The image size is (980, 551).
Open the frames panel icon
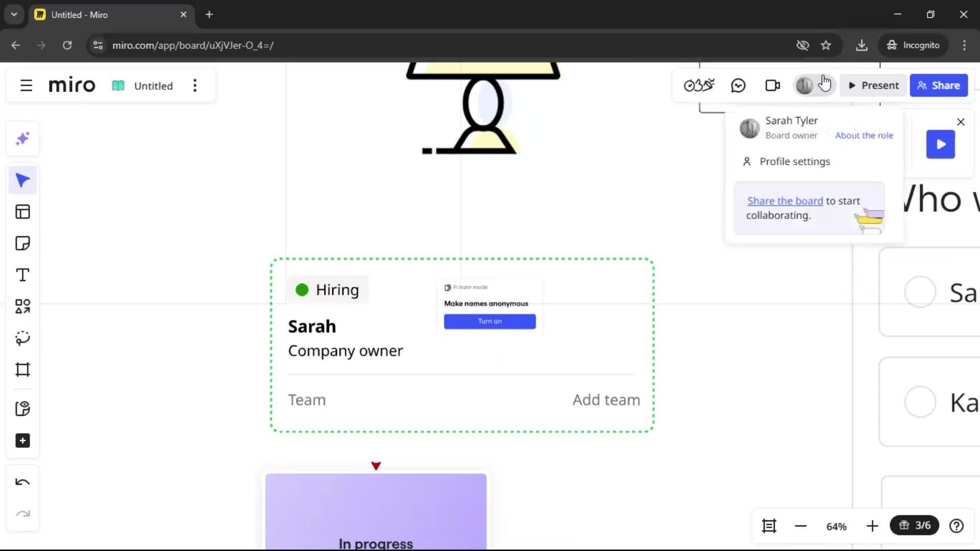[769, 526]
